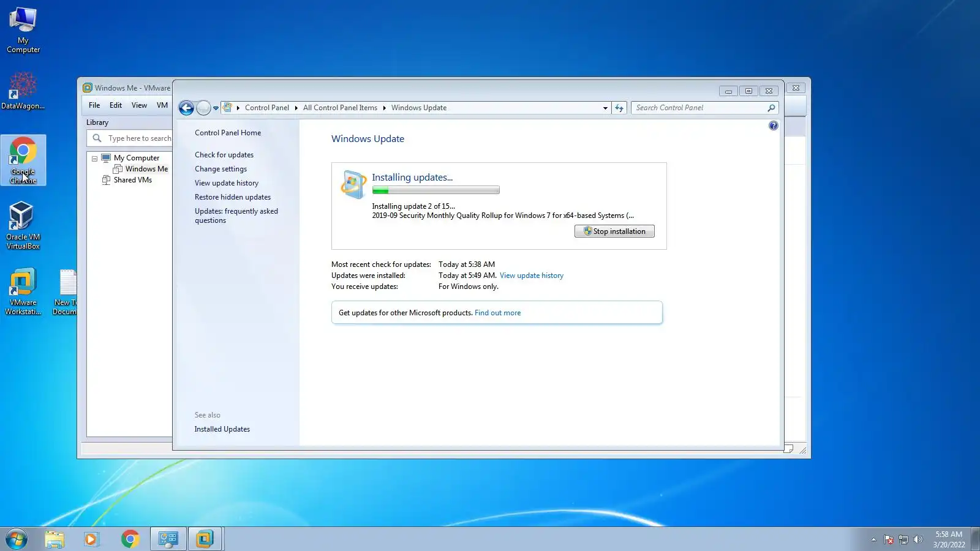
Task: Expand arrow before Control Panel breadcrumb
Action: [x=238, y=108]
